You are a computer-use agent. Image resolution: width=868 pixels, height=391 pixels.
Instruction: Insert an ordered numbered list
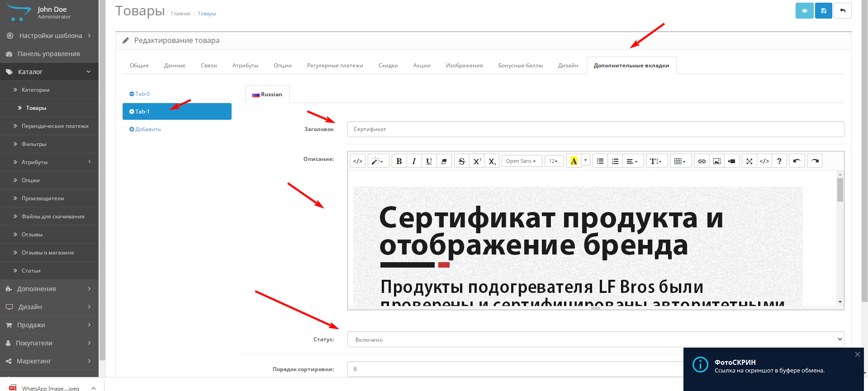(x=615, y=161)
